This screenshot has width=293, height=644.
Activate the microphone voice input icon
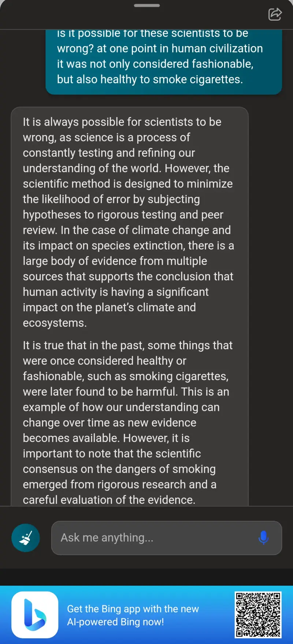click(x=263, y=538)
